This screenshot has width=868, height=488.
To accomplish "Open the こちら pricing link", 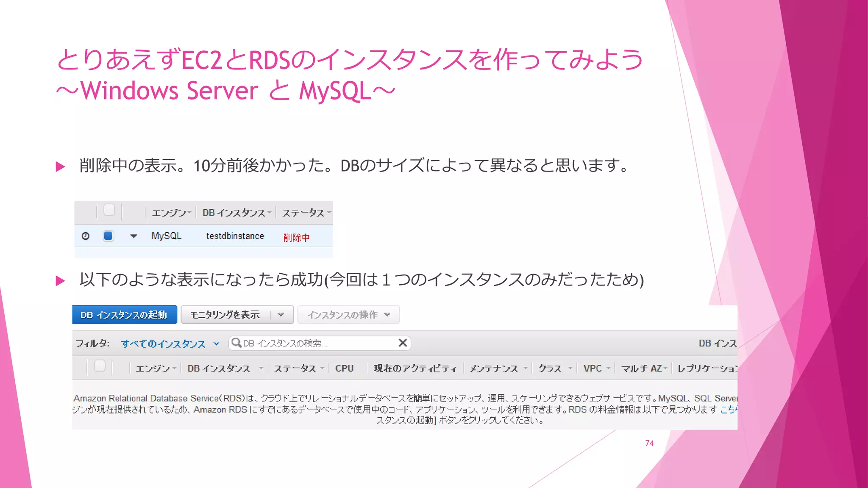I will pos(729,410).
